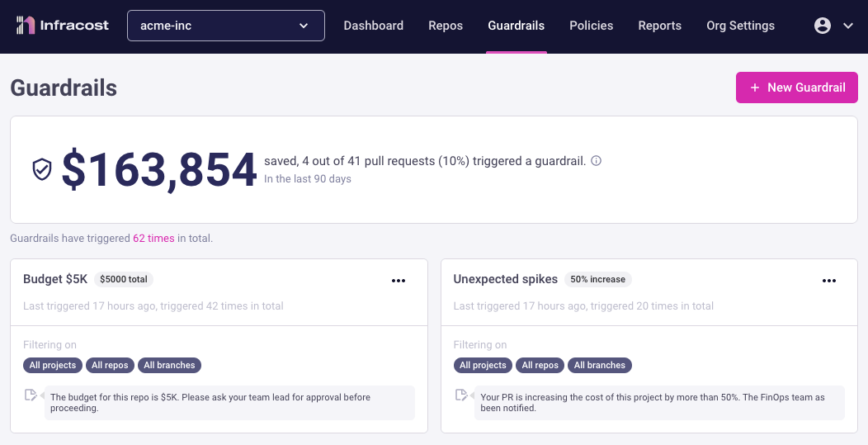Click the message note icon in Budget $5K card

pos(31,395)
